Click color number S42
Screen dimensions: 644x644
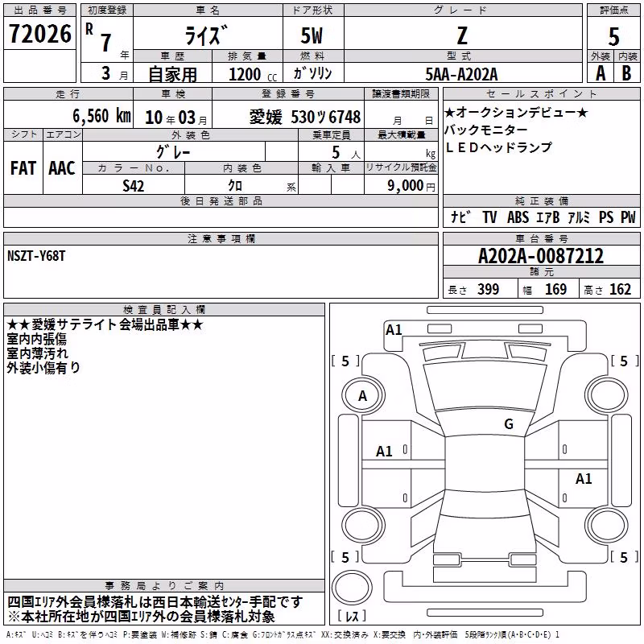(134, 186)
